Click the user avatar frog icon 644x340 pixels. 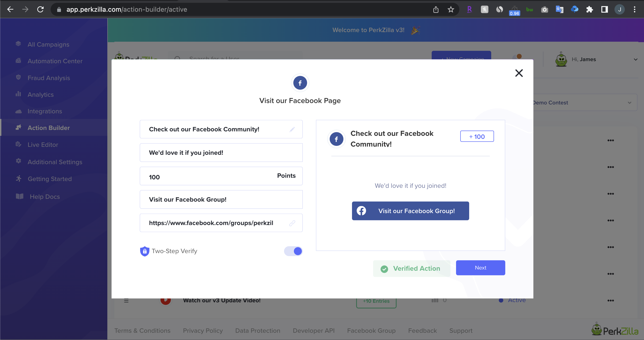[561, 59]
